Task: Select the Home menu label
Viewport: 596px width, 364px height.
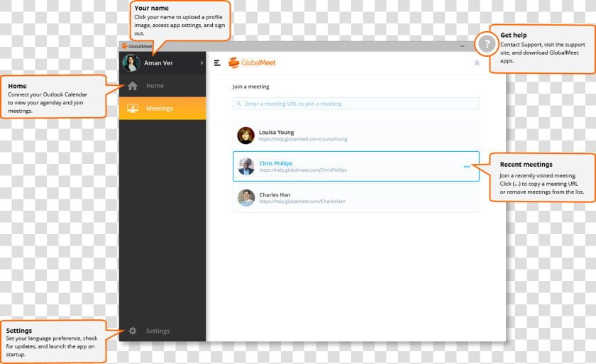Action: 155,86
